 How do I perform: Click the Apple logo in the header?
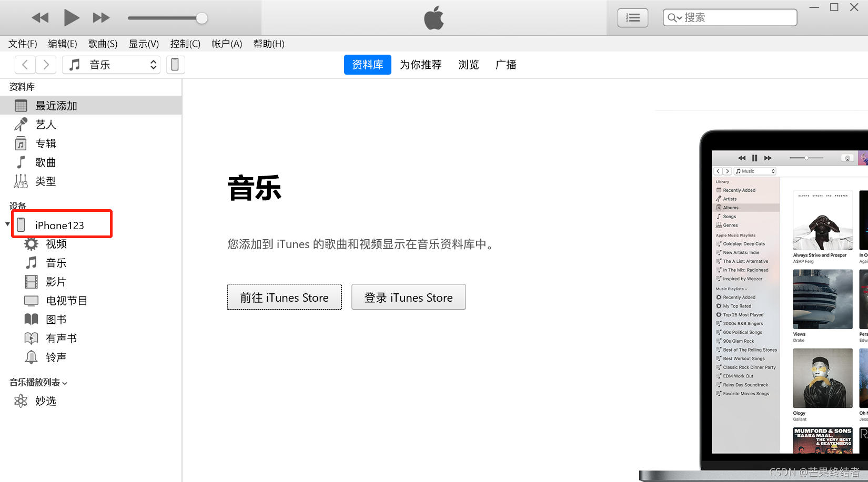pyautogui.click(x=434, y=18)
